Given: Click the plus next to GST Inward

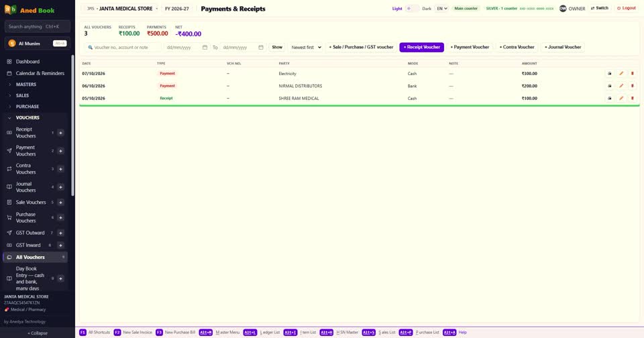Looking at the screenshot, I should pyautogui.click(x=60, y=245).
